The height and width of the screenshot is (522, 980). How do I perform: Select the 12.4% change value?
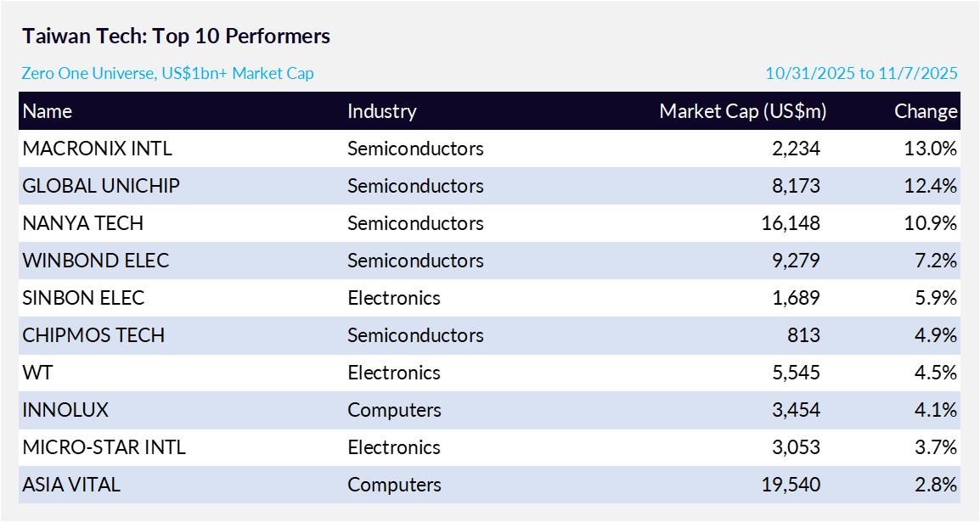click(931, 186)
